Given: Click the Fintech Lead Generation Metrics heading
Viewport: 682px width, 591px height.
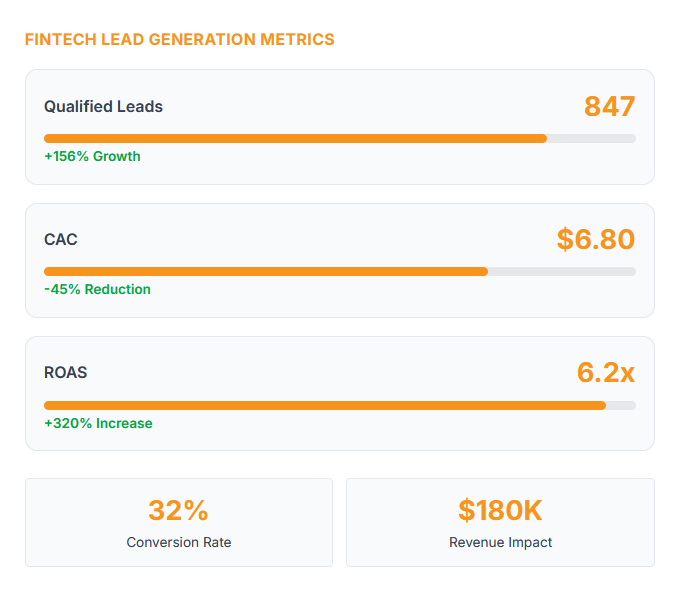Looking at the screenshot, I should (179, 40).
